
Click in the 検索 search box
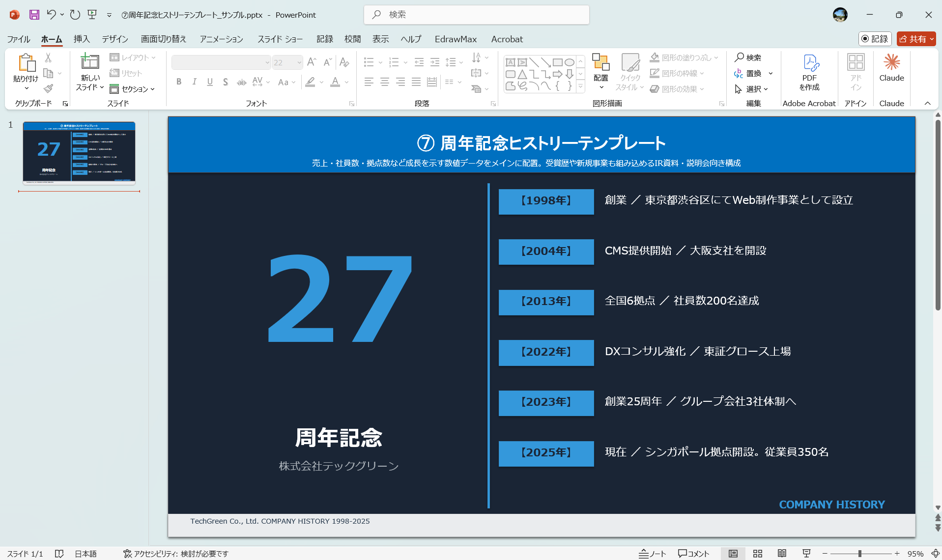point(476,15)
